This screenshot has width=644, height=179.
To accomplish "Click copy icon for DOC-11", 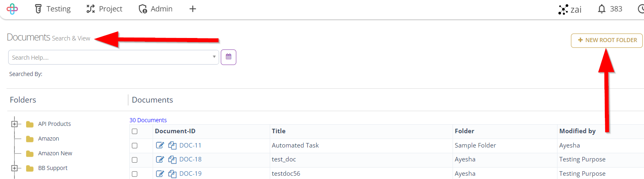I will click(x=173, y=145).
